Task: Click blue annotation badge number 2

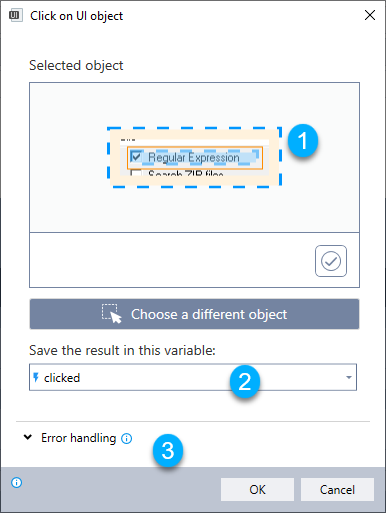Action: pos(245,381)
